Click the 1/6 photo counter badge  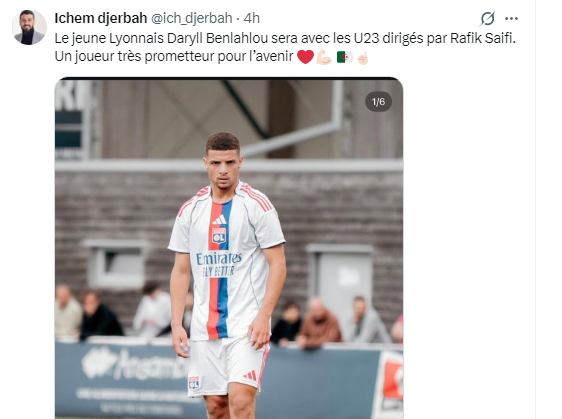[x=378, y=102]
